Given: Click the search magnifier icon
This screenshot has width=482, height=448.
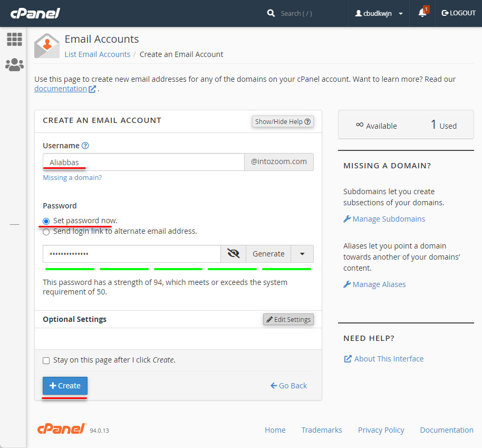Looking at the screenshot, I should (x=271, y=13).
